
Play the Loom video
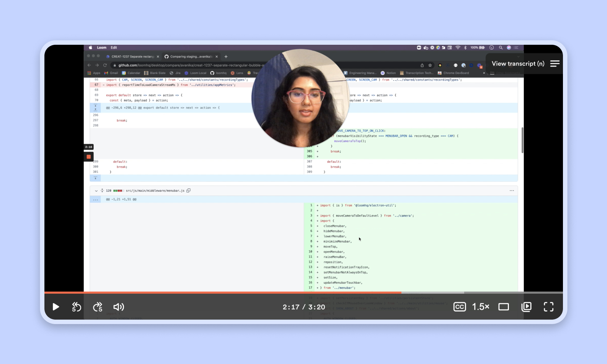pos(56,307)
